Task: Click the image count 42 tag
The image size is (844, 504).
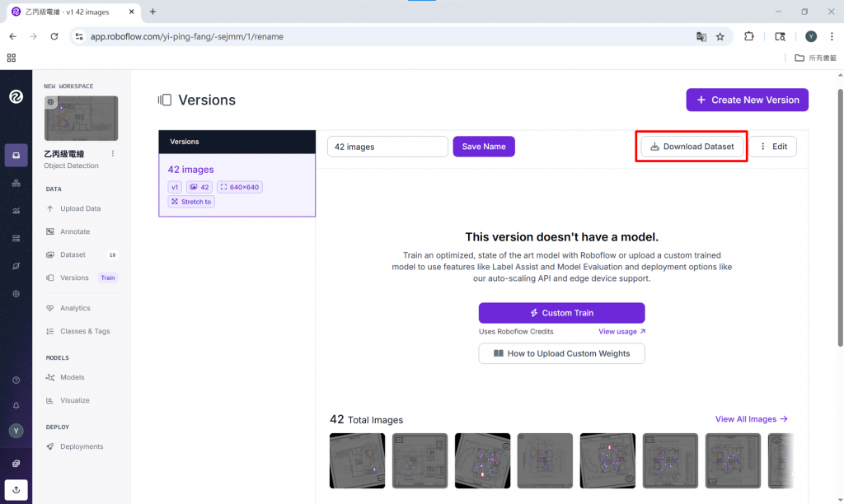Action: tap(199, 187)
